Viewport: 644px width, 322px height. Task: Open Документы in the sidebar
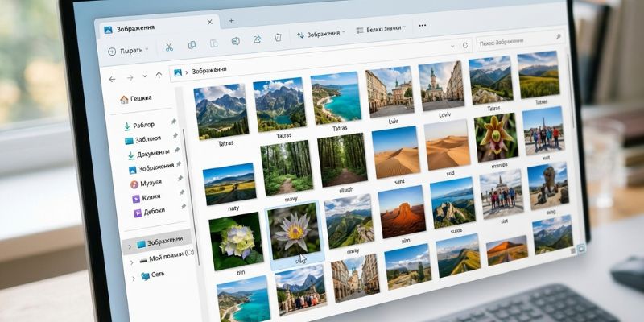pyautogui.click(x=148, y=154)
